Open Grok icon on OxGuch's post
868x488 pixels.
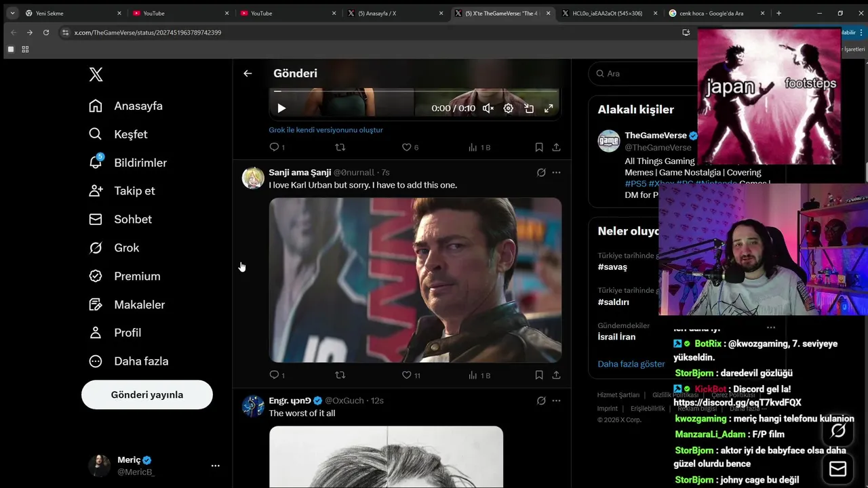pyautogui.click(x=541, y=401)
